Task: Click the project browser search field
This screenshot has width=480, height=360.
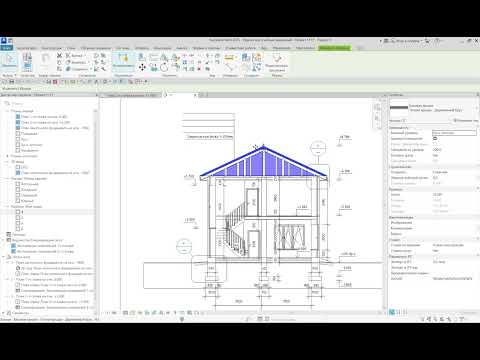Action: pos(50,104)
